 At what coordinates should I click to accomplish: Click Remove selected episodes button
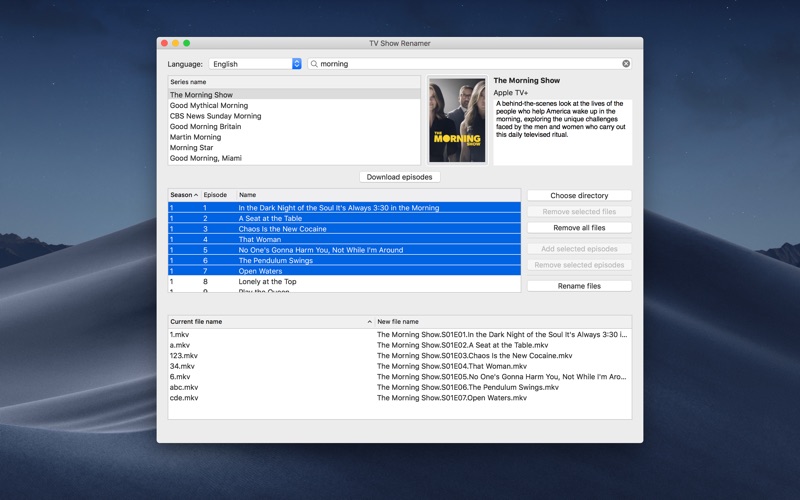pyautogui.click(x=579, y=265)
